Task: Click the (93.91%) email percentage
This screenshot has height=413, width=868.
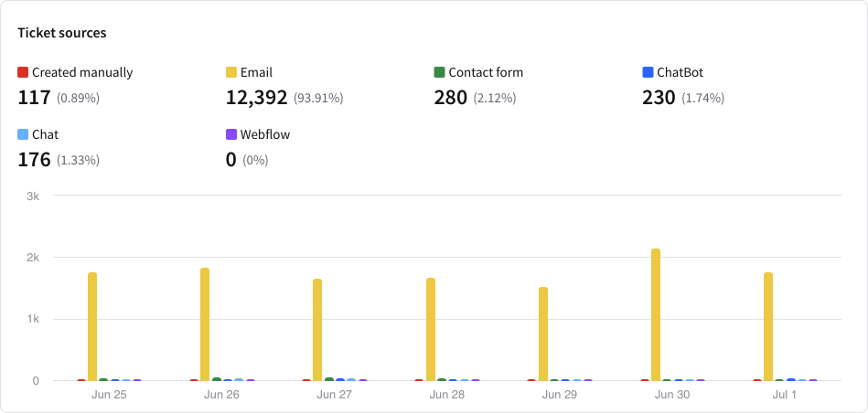Action: [318, 99]
